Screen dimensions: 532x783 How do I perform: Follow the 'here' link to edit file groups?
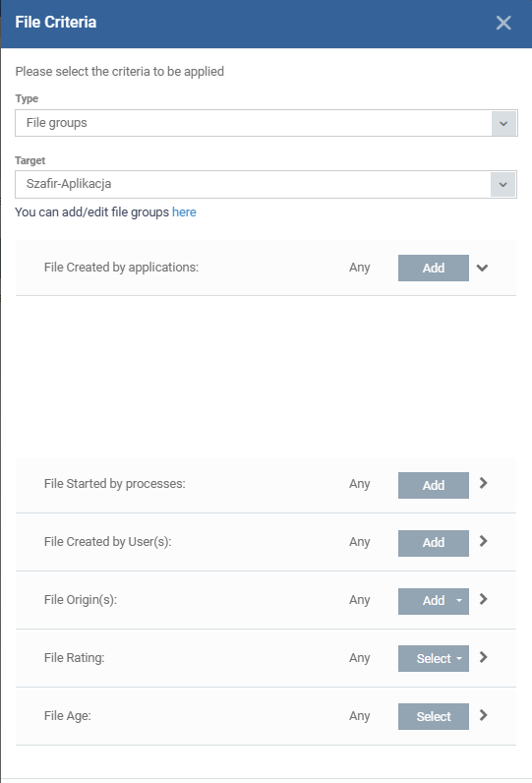pos(184,212)
